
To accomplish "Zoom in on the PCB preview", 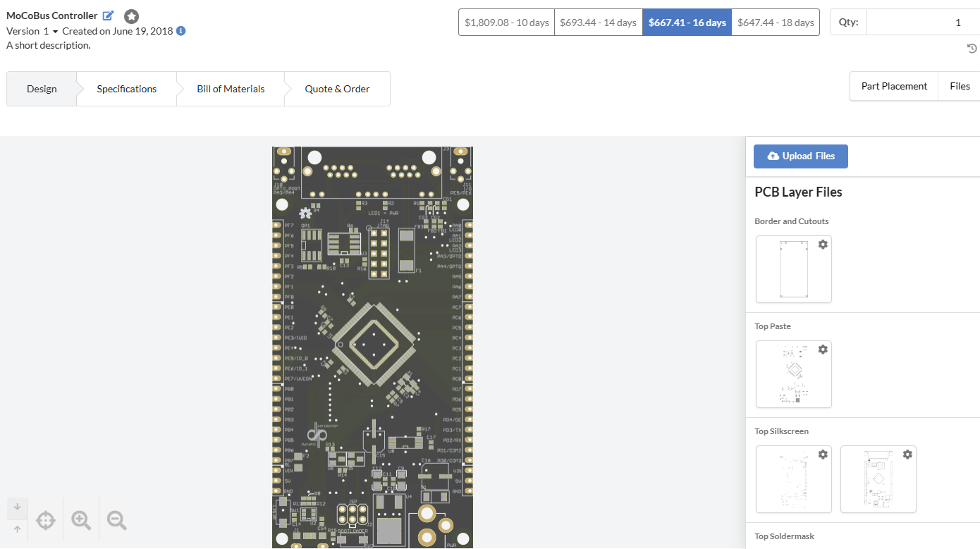I will coord(80,519).
